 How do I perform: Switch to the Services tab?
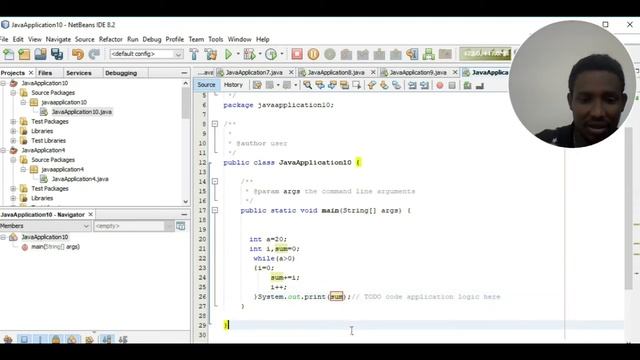(79, 73)
